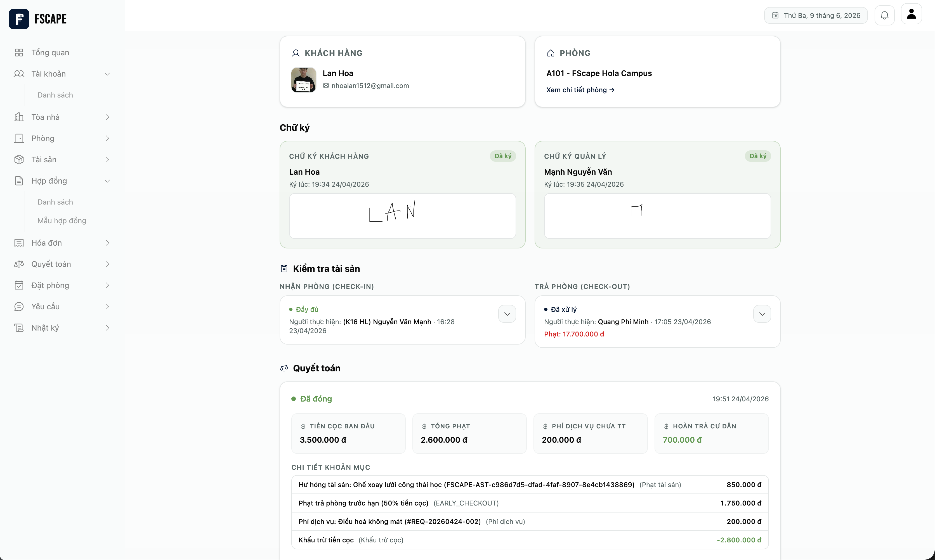The height and width of the screenshot is (560, 935).
Task: Click the 700.000 đ refund amount
Action: click(x=682, y=440)
